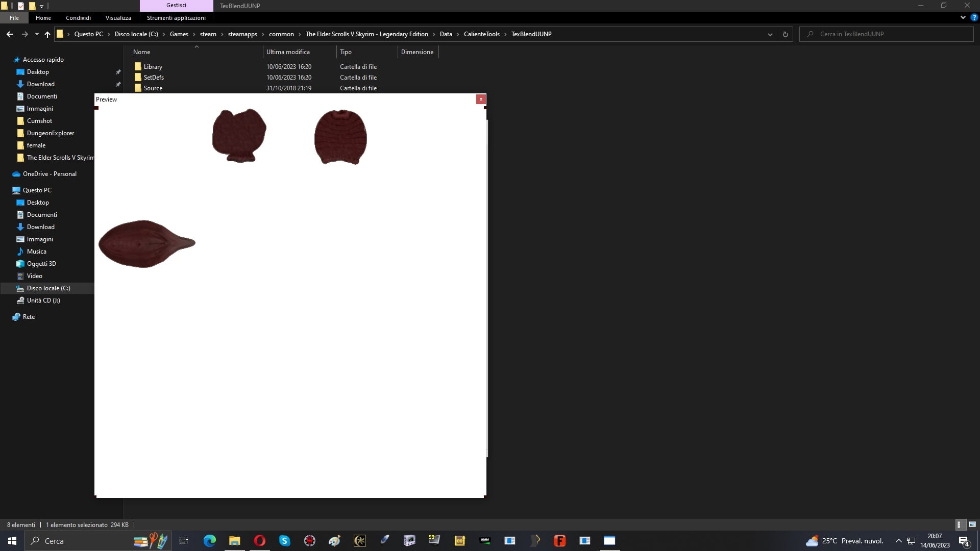Viewport: 980px width, 551px height.
Task: Launch Opera browser from taskbar
Action: [x=260, y=541]
